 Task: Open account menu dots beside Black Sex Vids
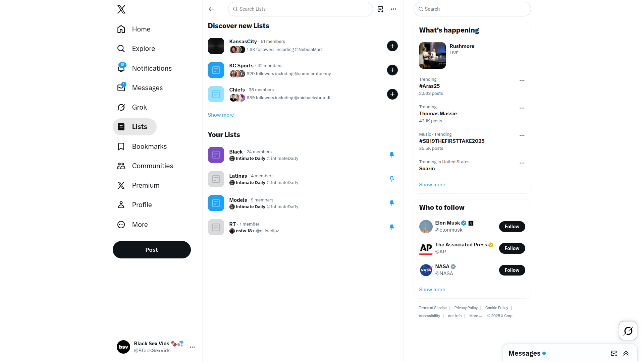[x=192, y=347]
